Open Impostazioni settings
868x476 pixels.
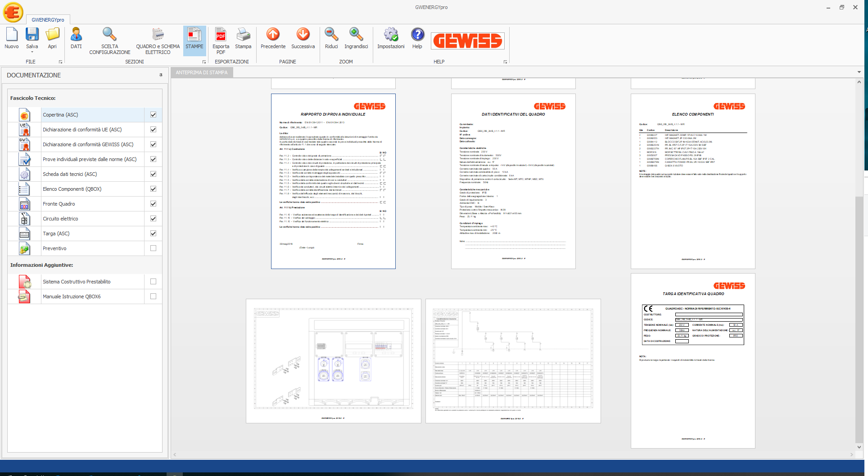click(391, 35)
